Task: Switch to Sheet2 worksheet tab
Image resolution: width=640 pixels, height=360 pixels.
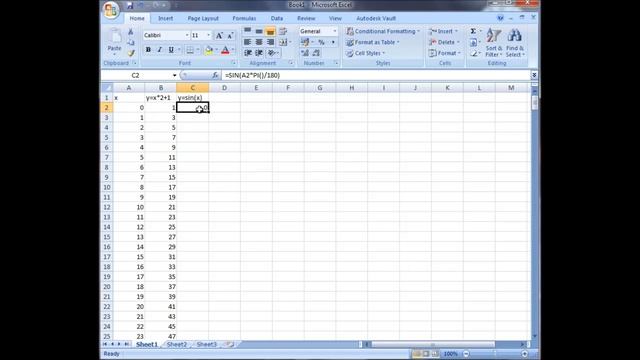Action: pos(177,344)
